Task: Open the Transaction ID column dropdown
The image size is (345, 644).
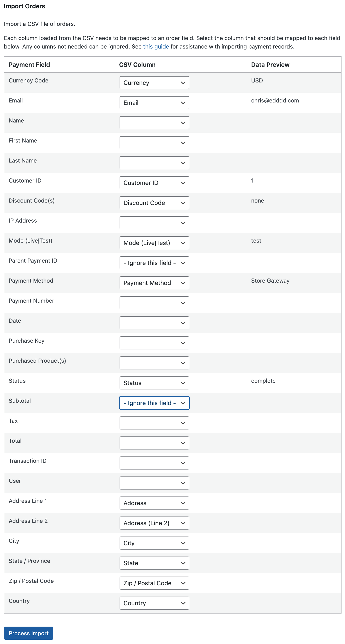Action: click(154, 463)
